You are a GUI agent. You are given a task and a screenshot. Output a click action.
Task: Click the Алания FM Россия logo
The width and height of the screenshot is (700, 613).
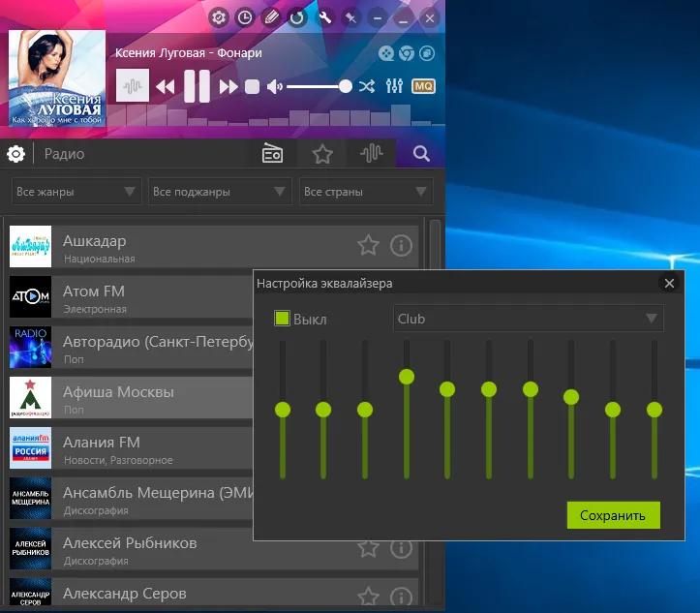(30, 447)
